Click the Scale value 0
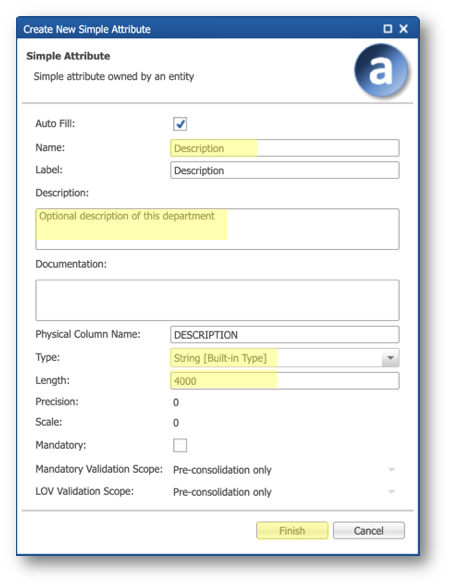 pos(176,423)
